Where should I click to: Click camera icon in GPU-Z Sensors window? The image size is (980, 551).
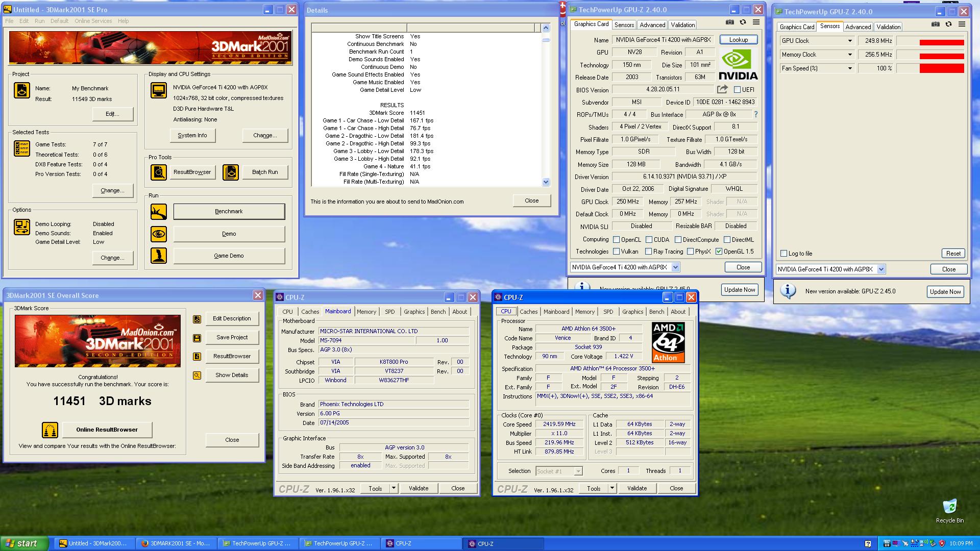(x=936, y=24)
